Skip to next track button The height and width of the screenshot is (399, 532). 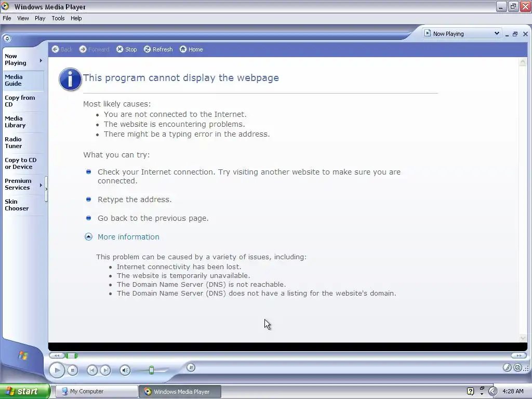(x=105, y=370)
